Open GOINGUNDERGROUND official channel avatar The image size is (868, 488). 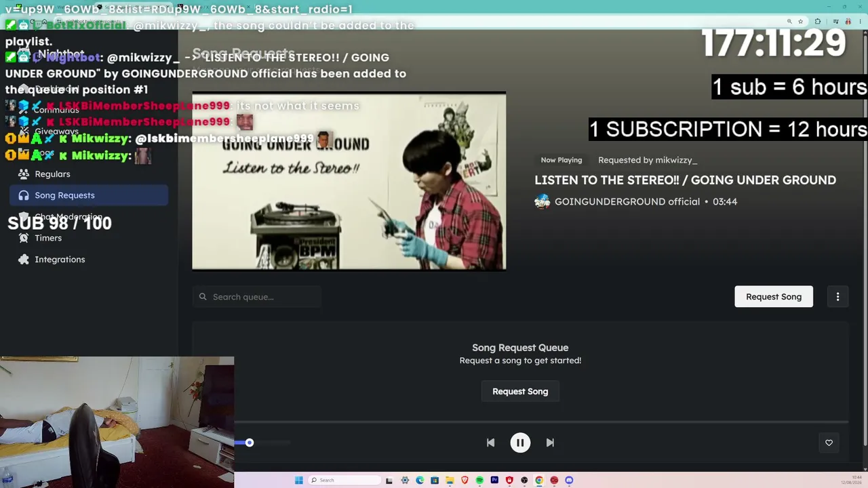point(542,201)
